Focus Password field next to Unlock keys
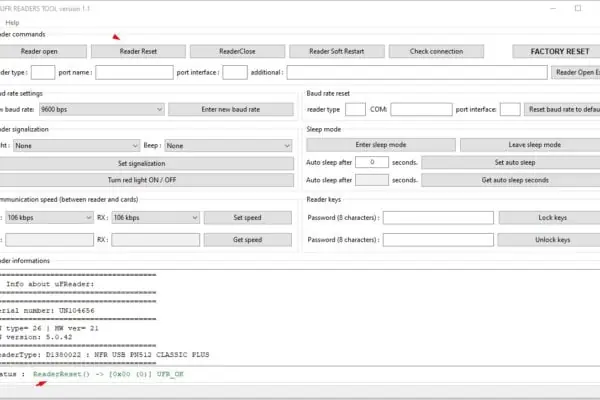 point(438,240)
